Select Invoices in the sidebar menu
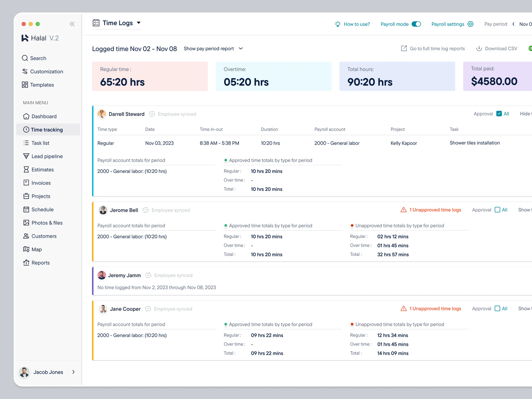The height and width of the screenshot is (399, 532). pos(41,183)
